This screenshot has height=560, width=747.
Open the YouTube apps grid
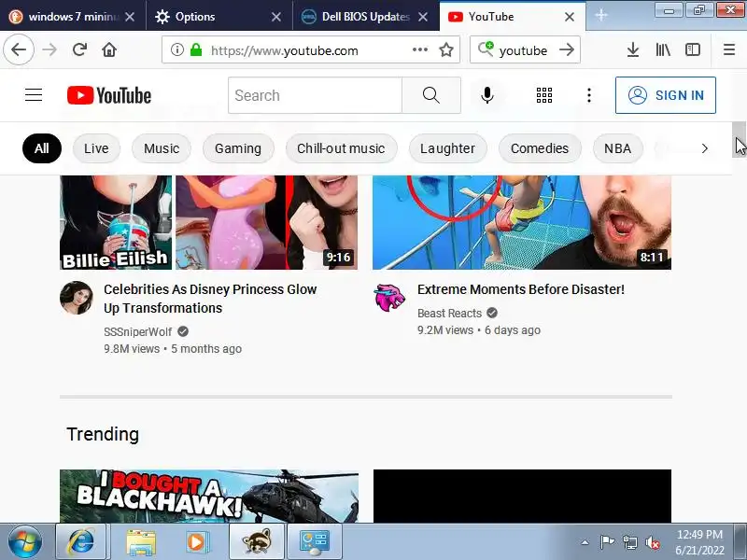click(x=544, y=95)
